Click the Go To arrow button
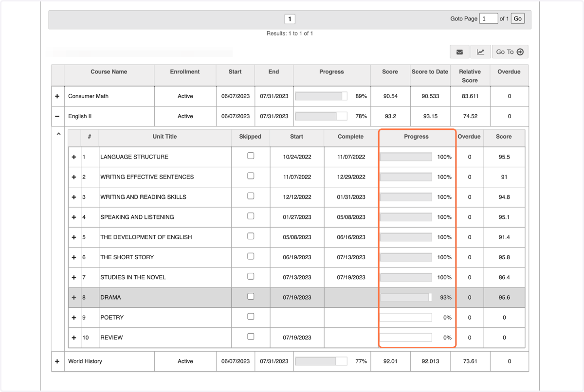The image size is (584, 392). click(x=510, y=52)
